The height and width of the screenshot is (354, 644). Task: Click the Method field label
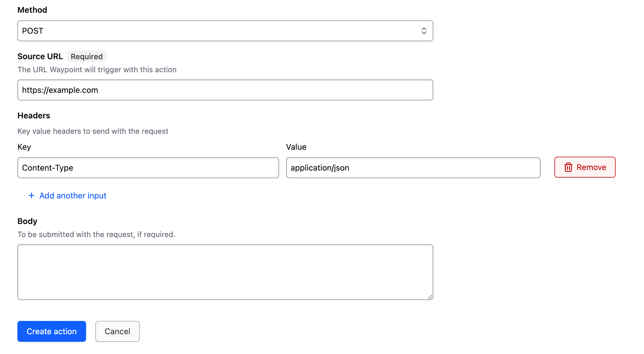click(x=32, y=10)
